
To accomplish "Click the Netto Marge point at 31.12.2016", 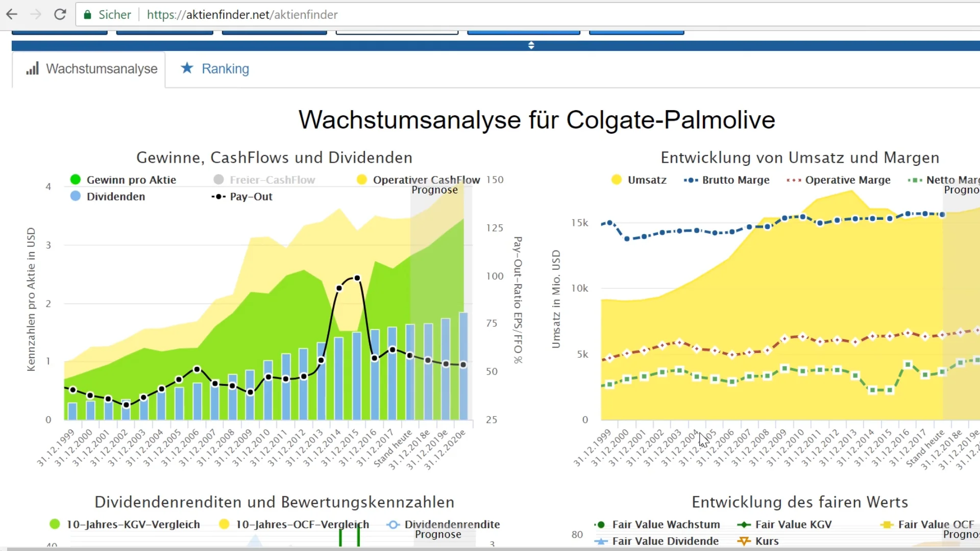I will [x=908, y=365].
